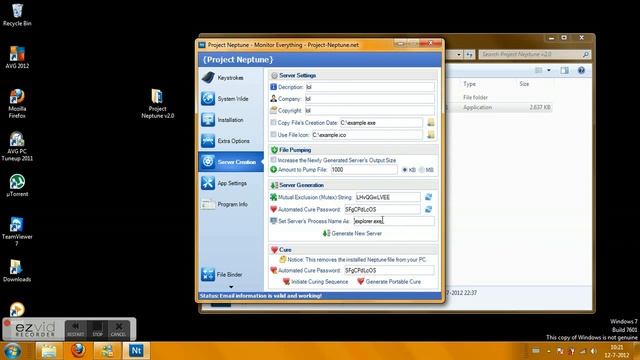
Task: Expand sidebar list with down arrow
Action: click(231, 287)
